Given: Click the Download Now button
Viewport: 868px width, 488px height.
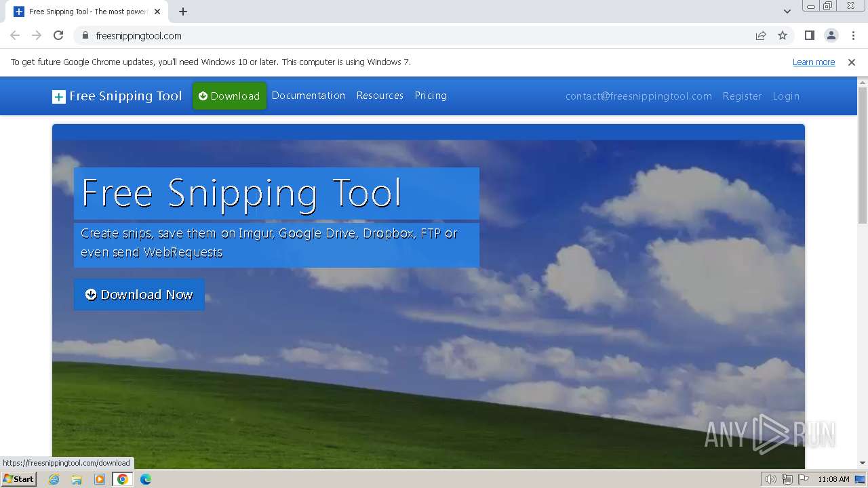Looking at the screenshot, I should coord(139,294).
